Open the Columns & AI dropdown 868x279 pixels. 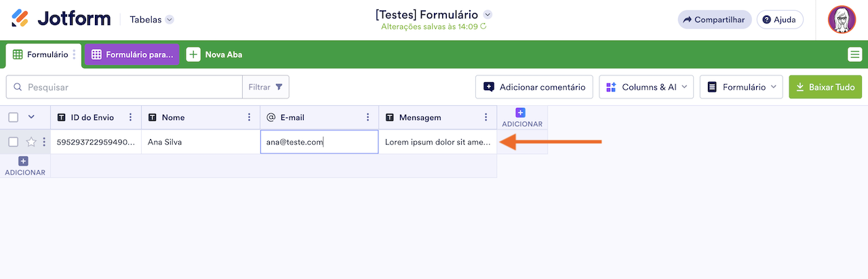(646, 87)
